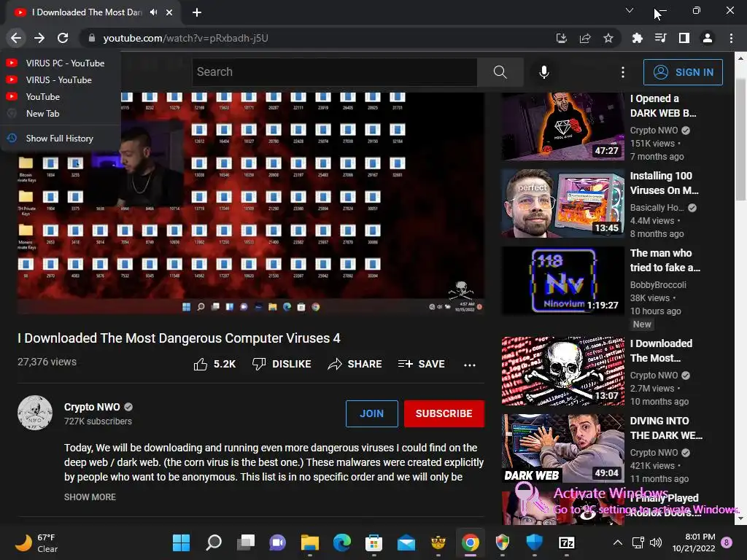Launch Microsoft Edge from taskbar
Screen dimensions: 747x560
point(342,542)
